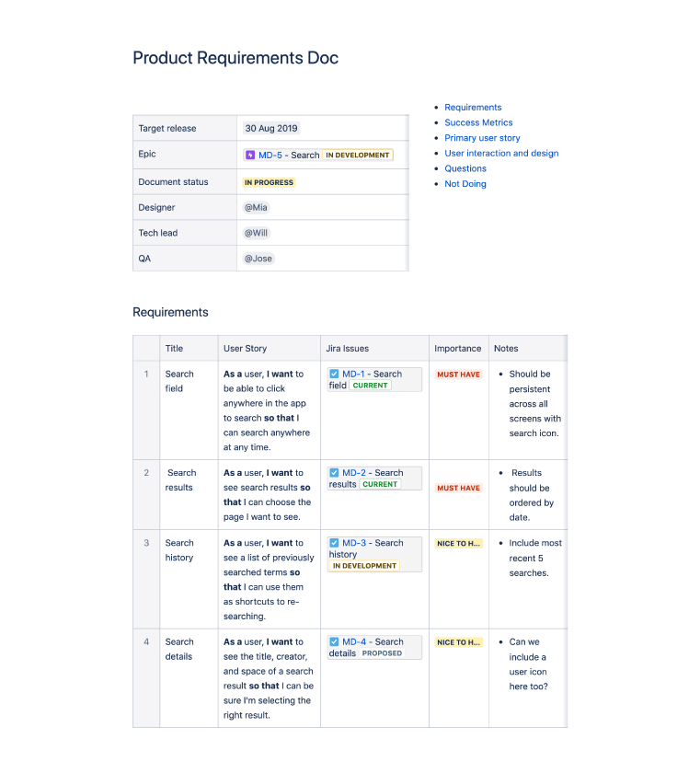The width and height of the screenshot is (700, 773).
Task: Click the IN DEVELOPMENT lozenge on MD-3
Action: coord(363,565)
